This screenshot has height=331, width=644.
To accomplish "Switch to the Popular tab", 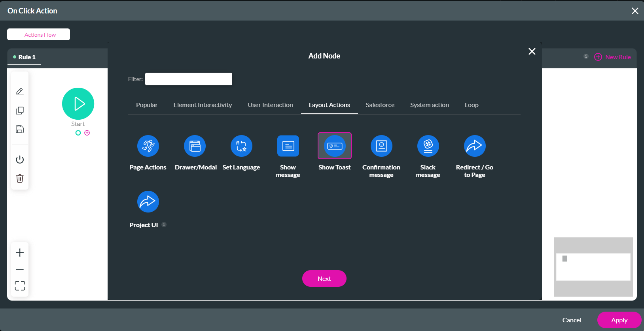I will tap(147, 105).
